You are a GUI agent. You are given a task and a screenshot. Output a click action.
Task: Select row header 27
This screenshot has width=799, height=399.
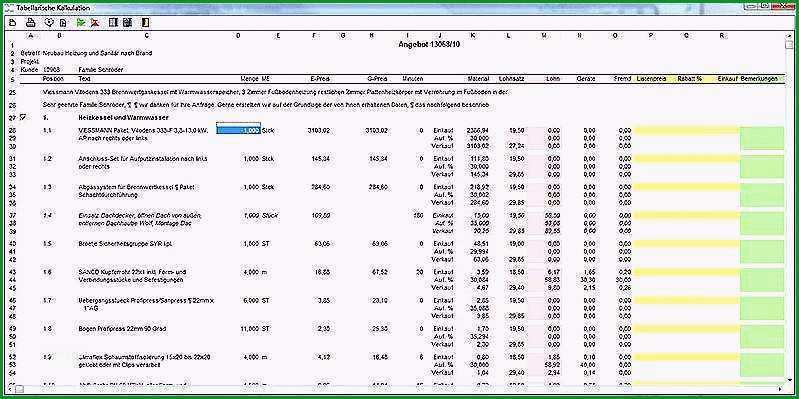tap(12, 117)
